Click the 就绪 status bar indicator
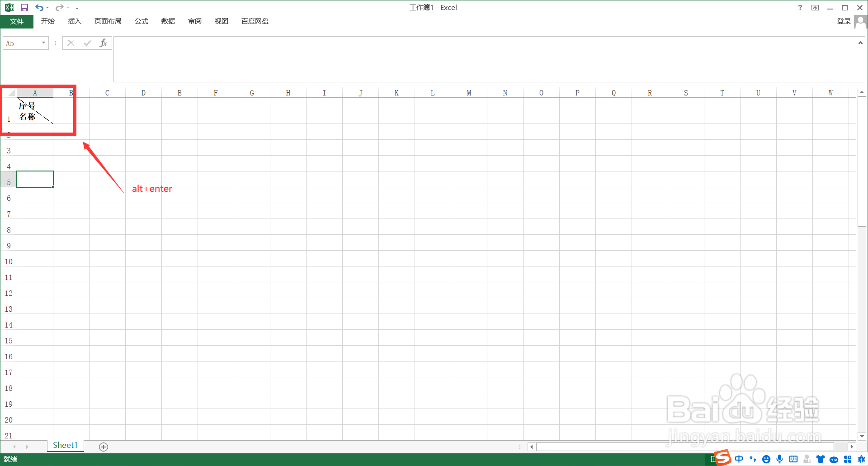868x466 pixels. [x=10, y=459]
